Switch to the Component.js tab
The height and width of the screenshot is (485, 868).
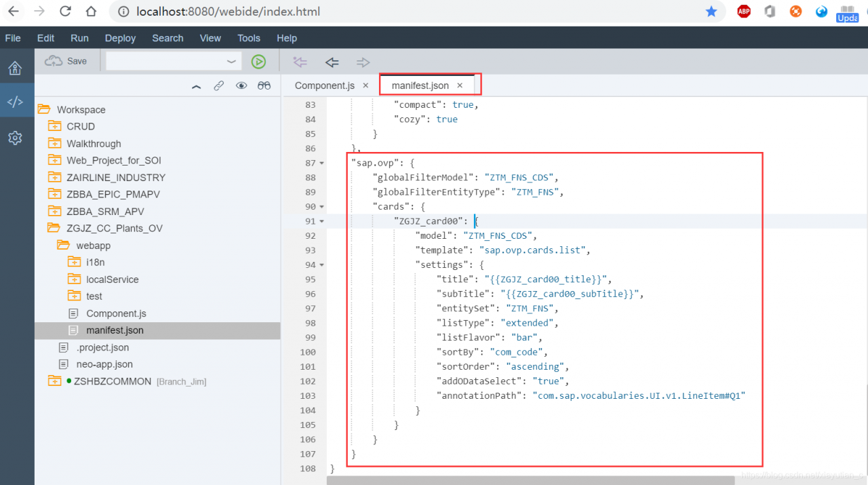324,85
